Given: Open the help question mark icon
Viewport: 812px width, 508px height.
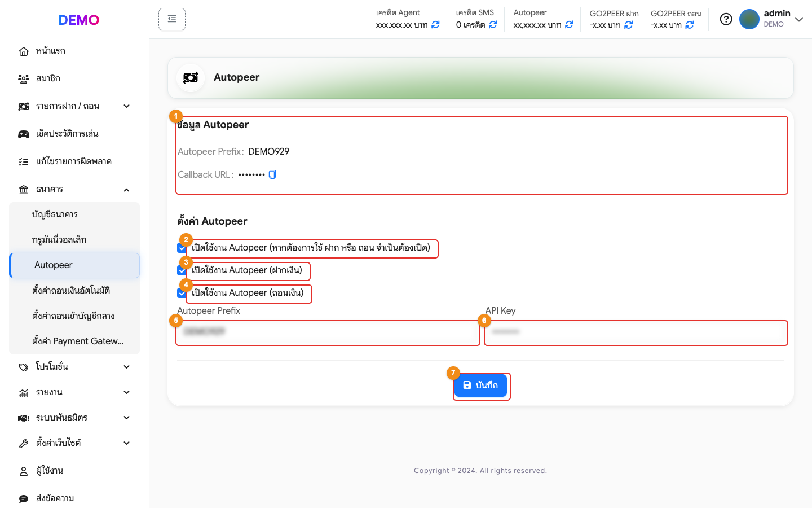Looking at the screenshot, I should point(726,19).
